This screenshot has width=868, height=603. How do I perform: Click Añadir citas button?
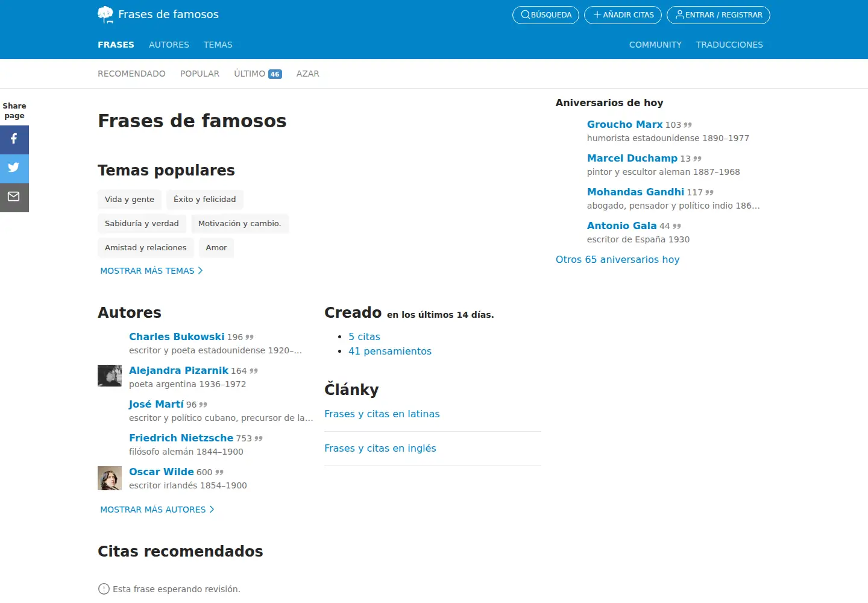pyautogui.click(x=623, y=15)
